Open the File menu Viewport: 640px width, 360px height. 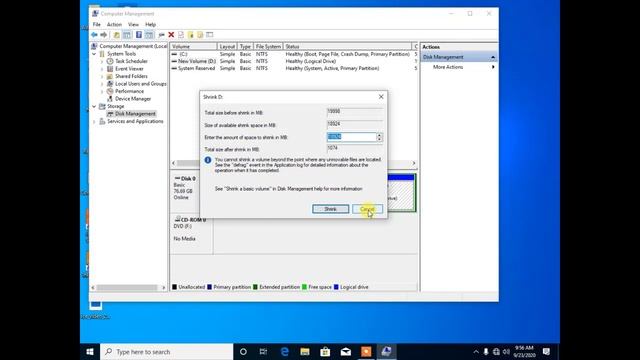(97, 24)
